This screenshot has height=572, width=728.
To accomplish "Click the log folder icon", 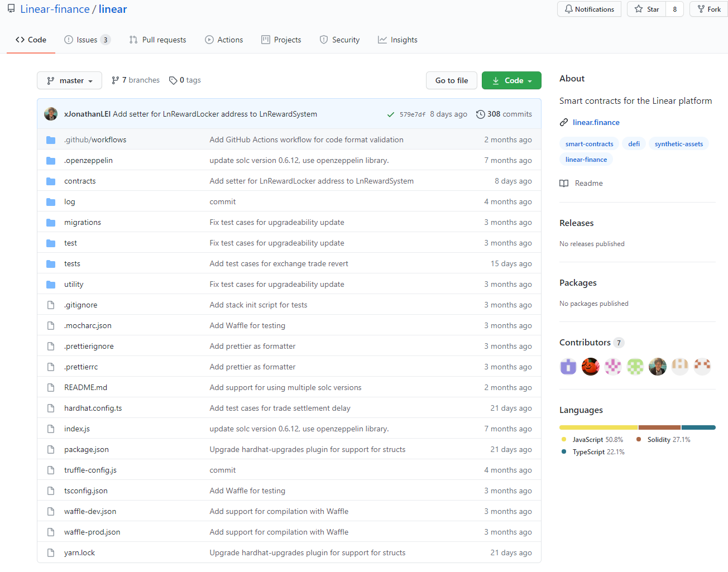I will click(51, 201).
